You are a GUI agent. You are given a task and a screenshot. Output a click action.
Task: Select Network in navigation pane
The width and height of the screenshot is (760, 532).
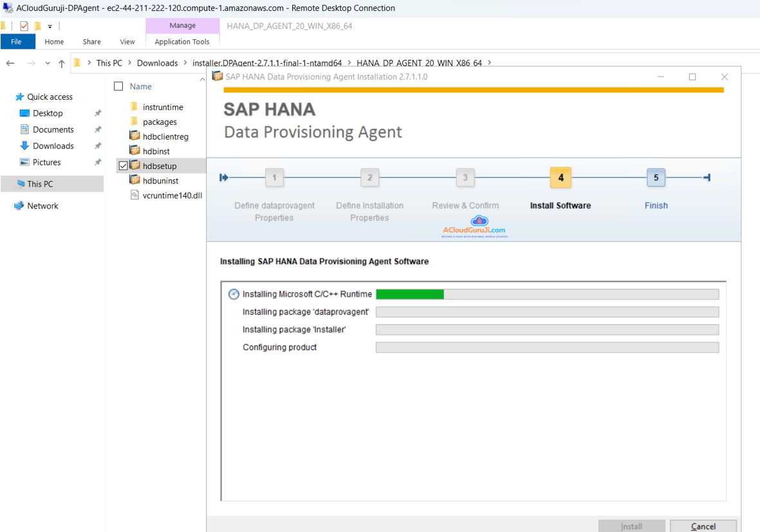(x=42, y=206)
